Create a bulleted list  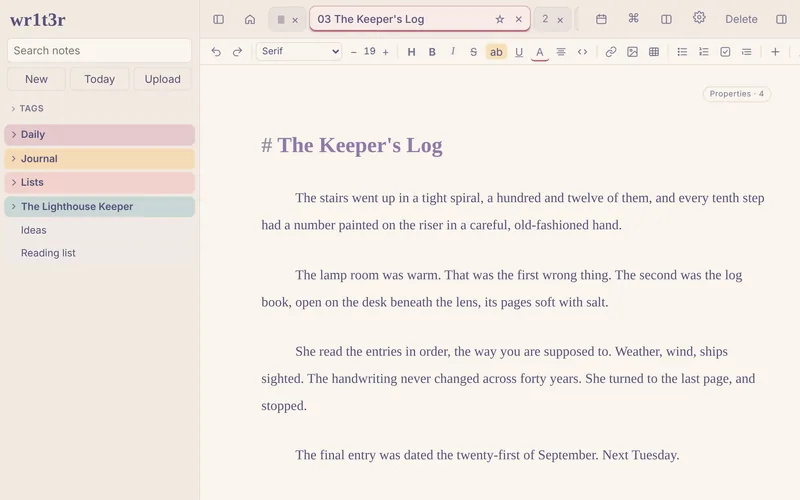682,52
